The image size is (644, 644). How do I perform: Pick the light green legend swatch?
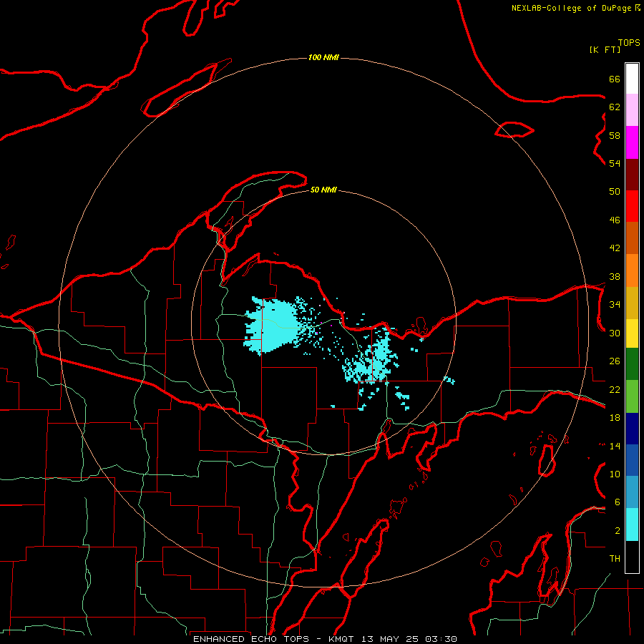click(632, 396)
